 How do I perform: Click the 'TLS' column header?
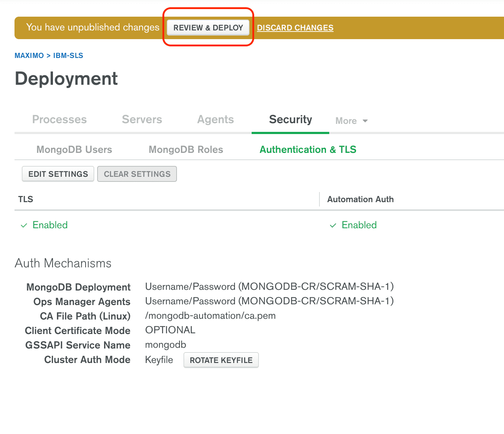[x=26, y=199]
